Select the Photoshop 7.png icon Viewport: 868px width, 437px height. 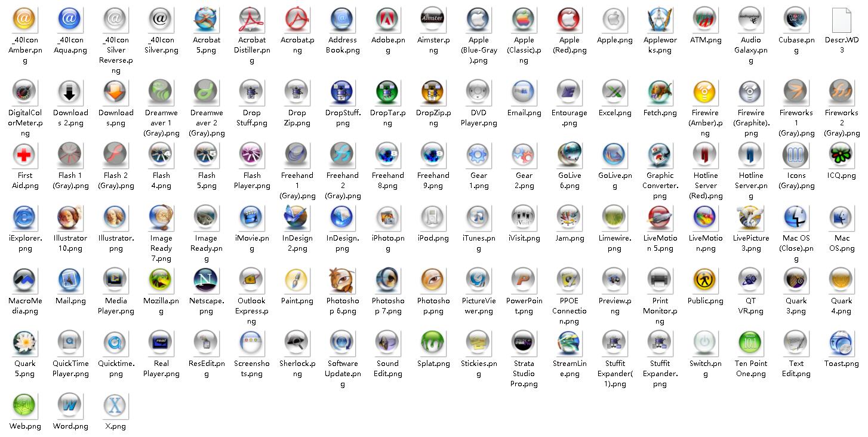pyautogui.click(x=387, y=280)
